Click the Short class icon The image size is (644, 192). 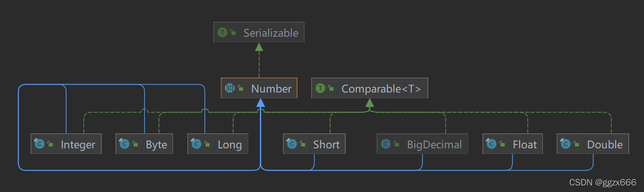[291, 144]
